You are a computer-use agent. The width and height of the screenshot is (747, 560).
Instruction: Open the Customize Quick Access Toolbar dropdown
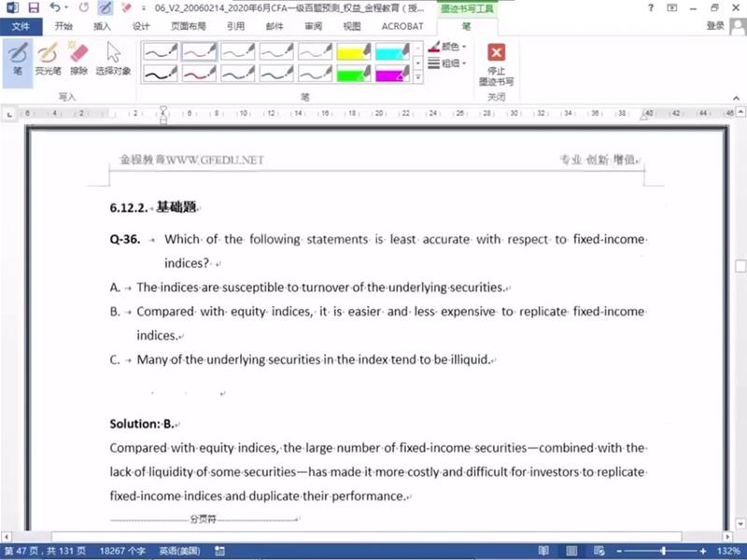click(x=144, y=8)
